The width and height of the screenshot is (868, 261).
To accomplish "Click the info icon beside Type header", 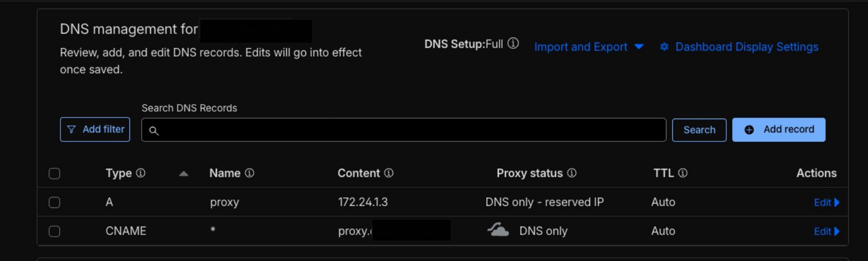I will pos(141,173).
